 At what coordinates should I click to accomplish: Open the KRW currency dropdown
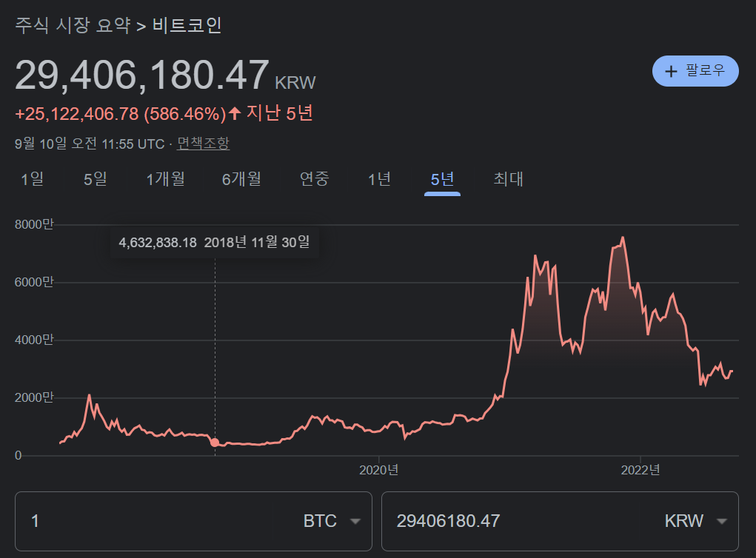696,521
